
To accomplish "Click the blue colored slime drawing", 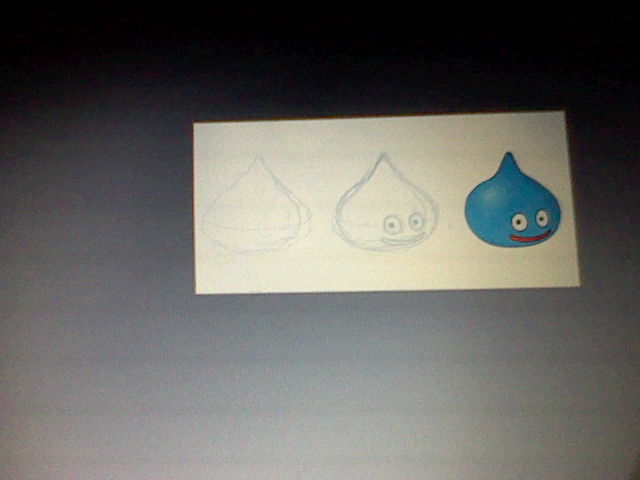I will [509, 210].
